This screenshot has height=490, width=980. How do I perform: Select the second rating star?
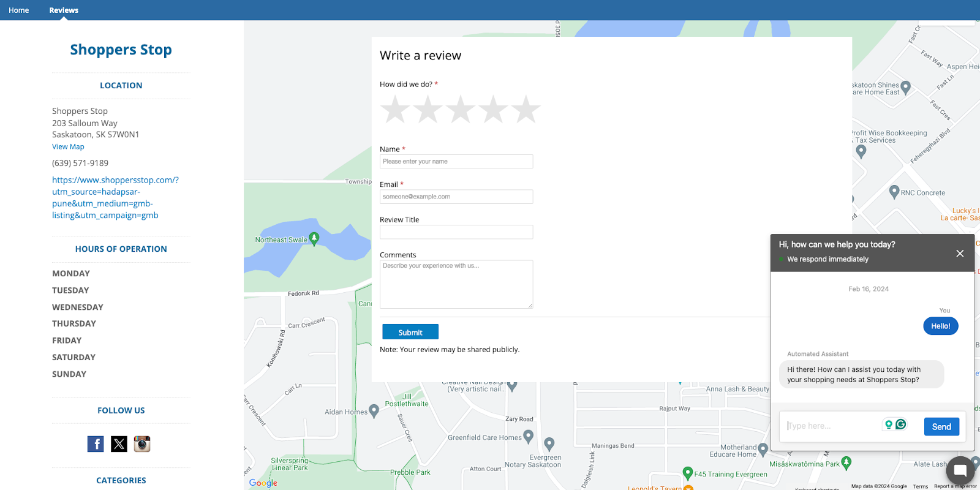click(x=428, y=110)
